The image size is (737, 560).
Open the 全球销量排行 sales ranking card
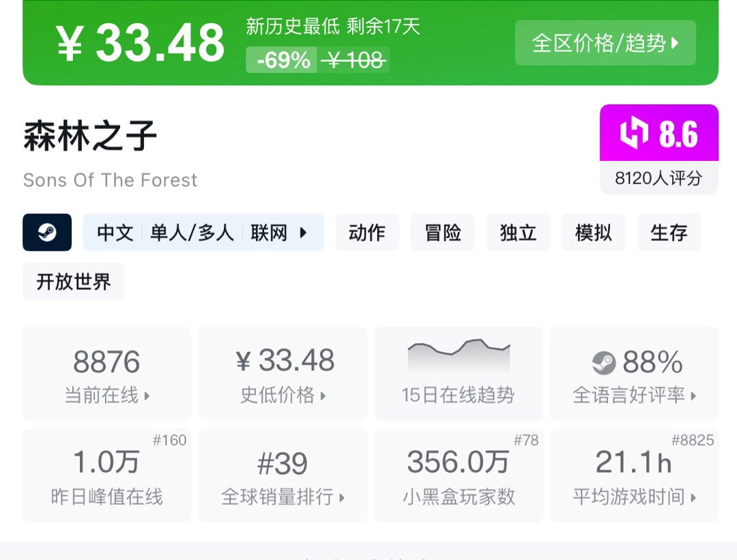coord(283,475)
